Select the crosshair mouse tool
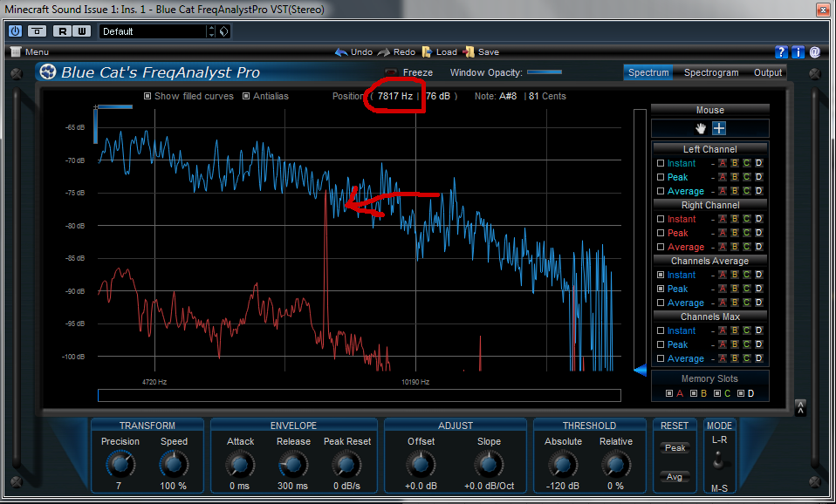The width and height of the screenshot is (836, 504). pyautogui.click(x=719, y=128)
